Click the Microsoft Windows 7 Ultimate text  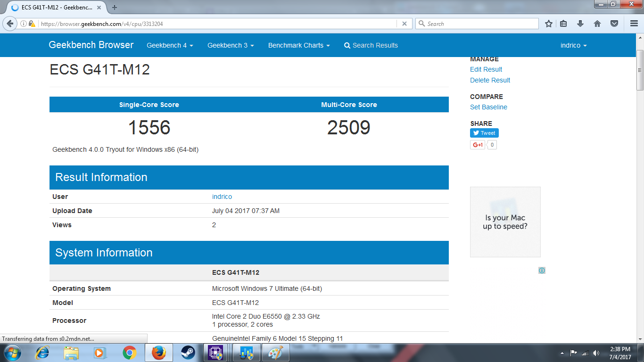tap(267, 288)
